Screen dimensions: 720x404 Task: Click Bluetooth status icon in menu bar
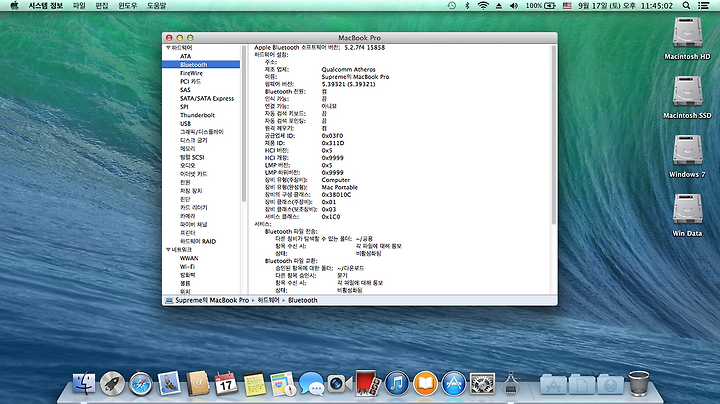coord(467,6)
